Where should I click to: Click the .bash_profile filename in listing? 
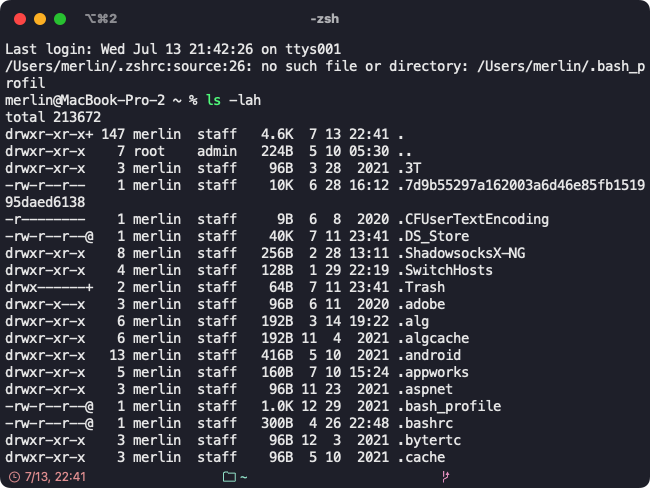(450, 406)
